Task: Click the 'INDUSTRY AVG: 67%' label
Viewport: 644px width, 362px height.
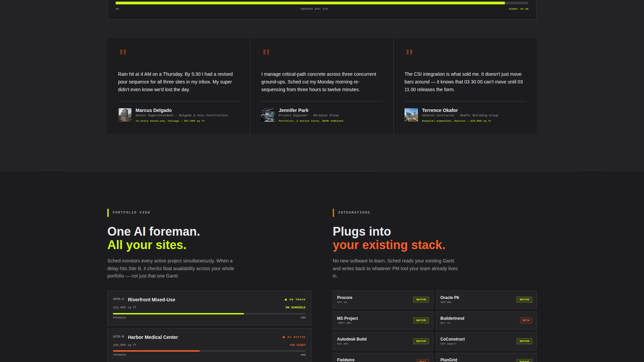Action: tap(314, 9)
